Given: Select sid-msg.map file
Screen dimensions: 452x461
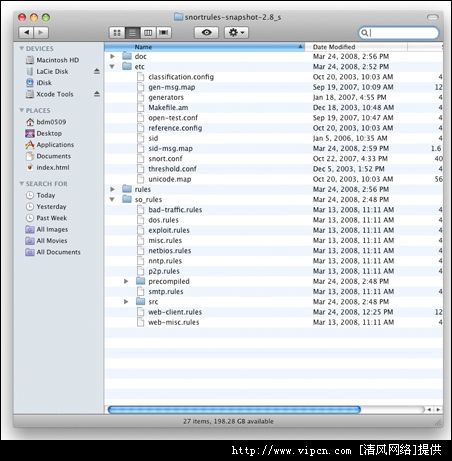Looking at the screenshot, I should [x=171, y=149].
